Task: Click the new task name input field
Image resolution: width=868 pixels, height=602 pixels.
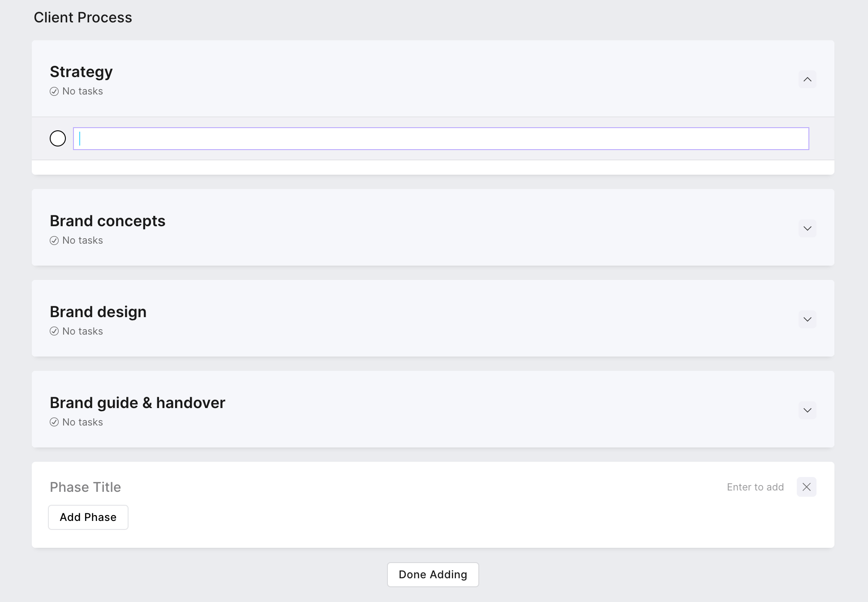Action: [441, 138]
